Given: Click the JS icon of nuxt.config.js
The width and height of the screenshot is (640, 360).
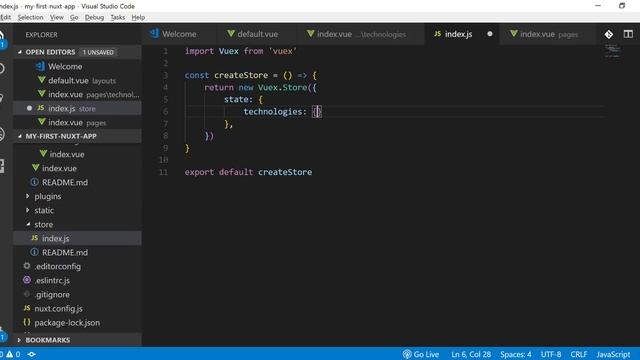Looking at the screenshot, I should 27,308.
